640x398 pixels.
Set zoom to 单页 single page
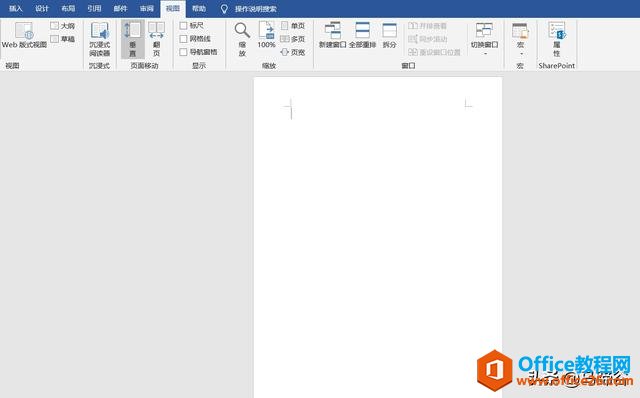pos(293,26)
